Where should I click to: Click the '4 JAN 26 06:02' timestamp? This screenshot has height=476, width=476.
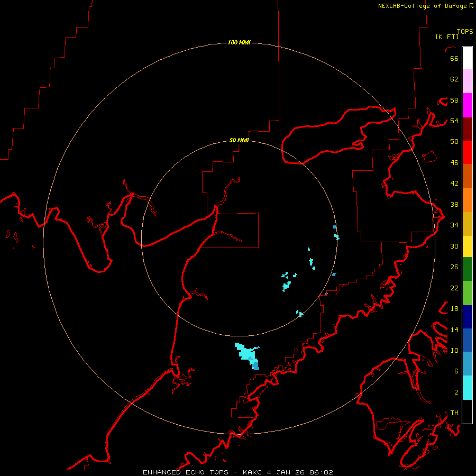[x=300, y=472]
